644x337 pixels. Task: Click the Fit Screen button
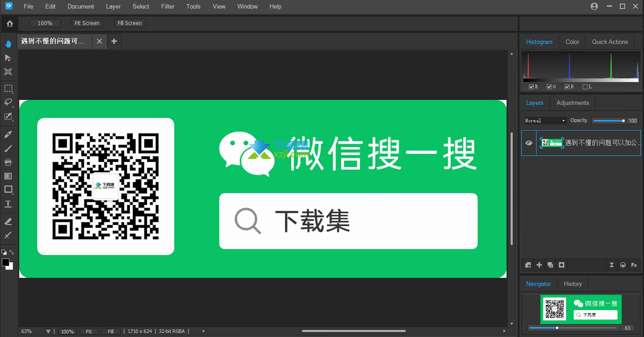pyautogui.click(x=87, y=23)
